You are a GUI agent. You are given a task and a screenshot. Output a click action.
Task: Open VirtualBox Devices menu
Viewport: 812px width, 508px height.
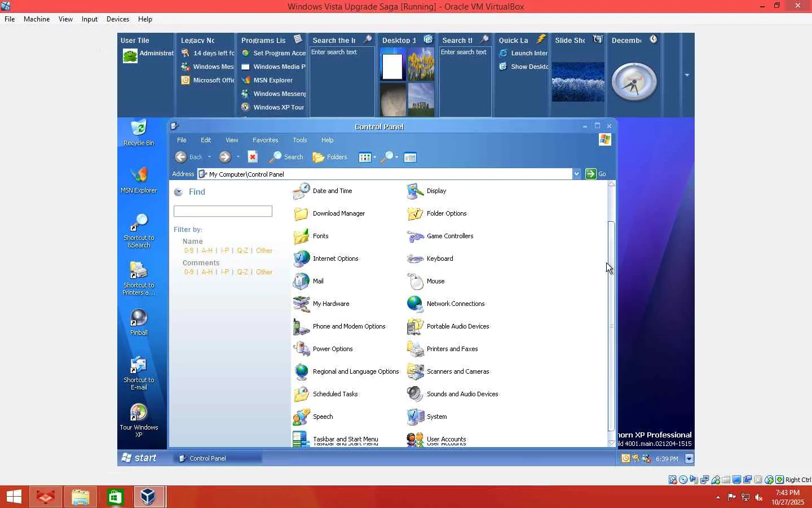tap(118, 19)
